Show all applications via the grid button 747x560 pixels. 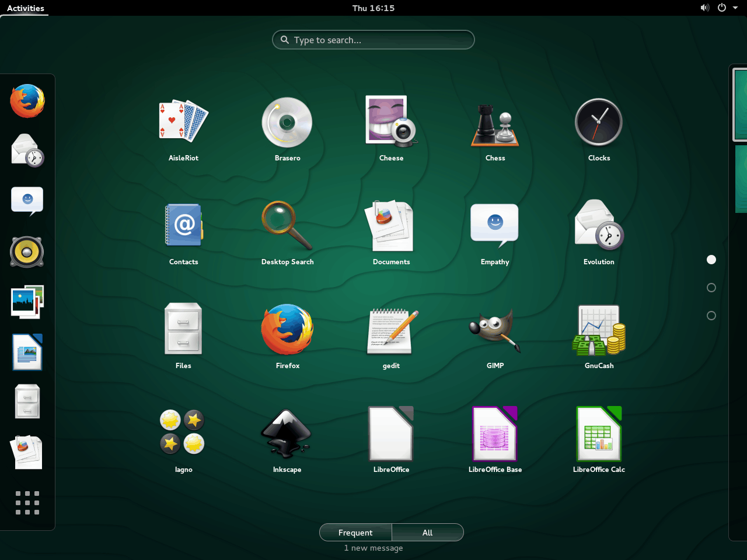coord(27,502)
